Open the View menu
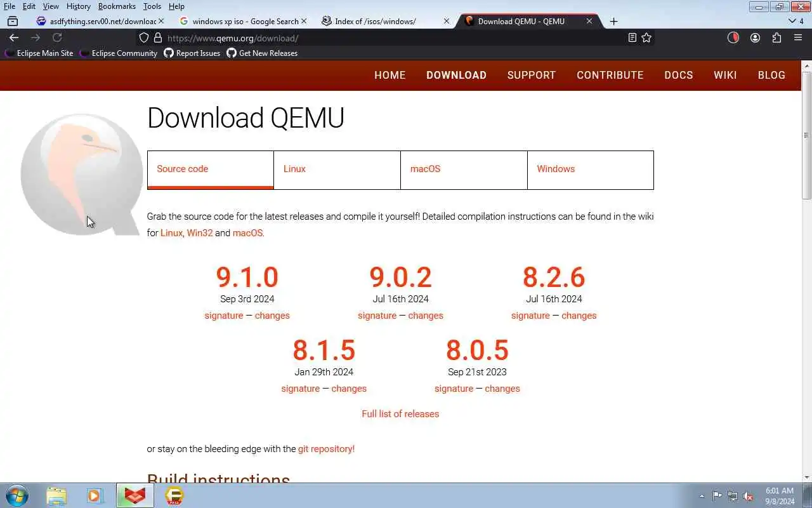 pos(51,6)
